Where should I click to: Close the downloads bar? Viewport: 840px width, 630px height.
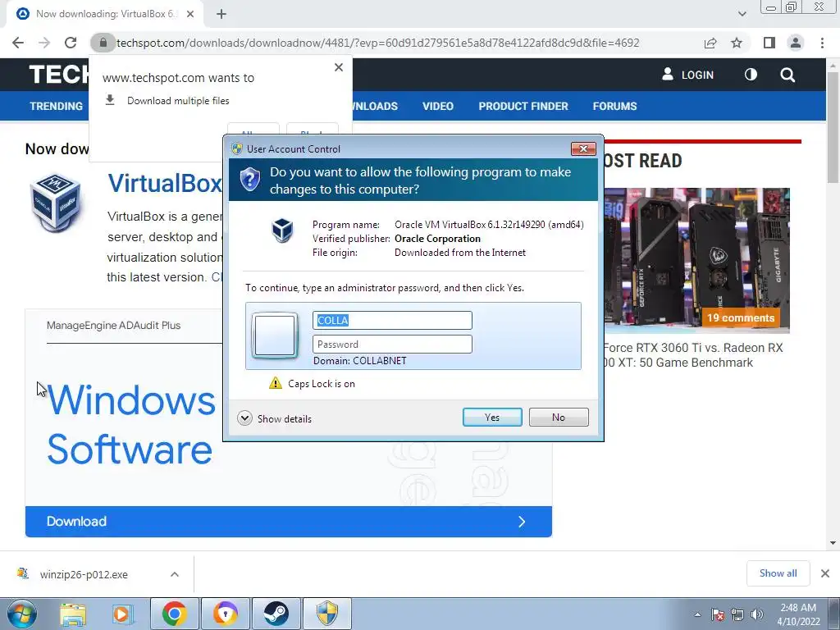click(825, 573)
